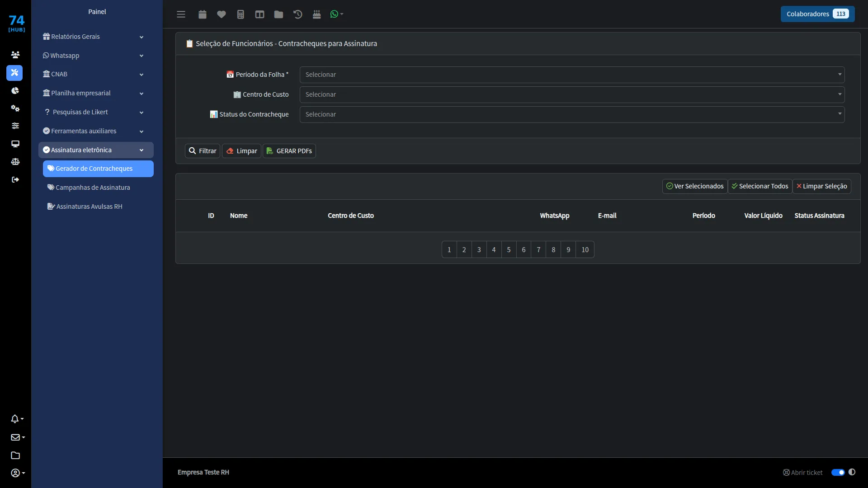This screenshot has height=488, width=868.
Task: Open the calculator icon in toolbar
Action: tap(241, 14)
